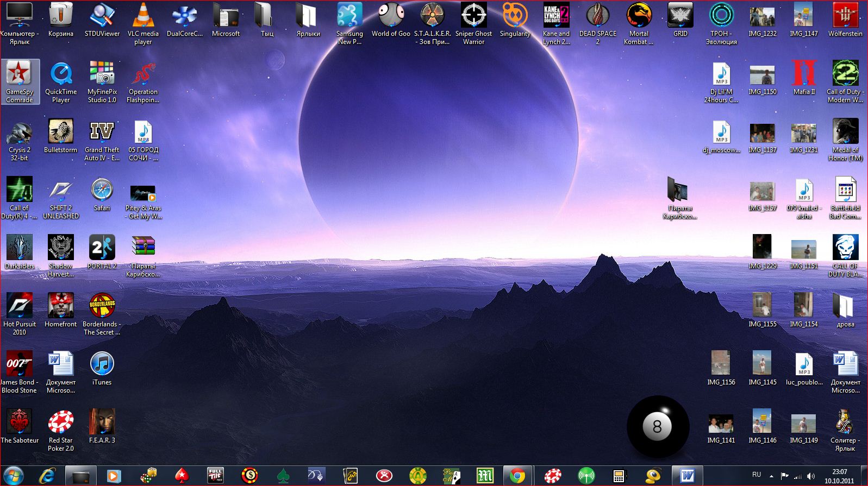This screenshot has height=486, width=868.
Task: Open Internet Explorer from the taskbar
Action: coord(48,476)
